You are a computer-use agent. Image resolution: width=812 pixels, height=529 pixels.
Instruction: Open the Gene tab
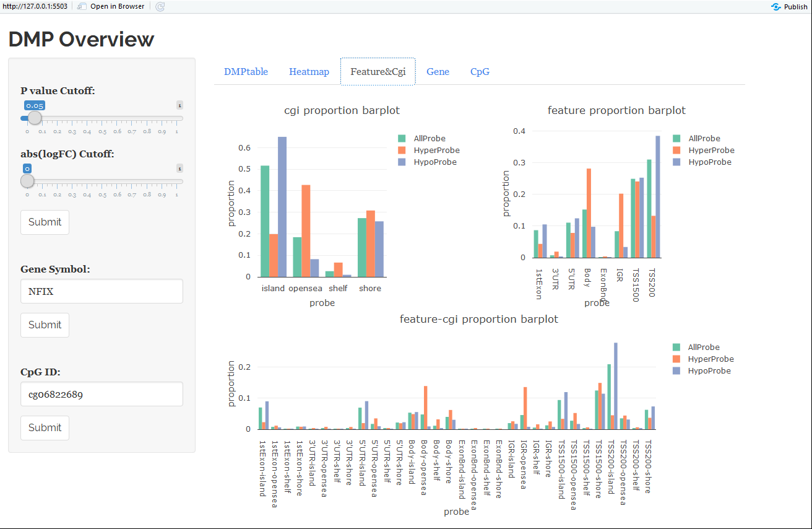click(x=438, y=71)
